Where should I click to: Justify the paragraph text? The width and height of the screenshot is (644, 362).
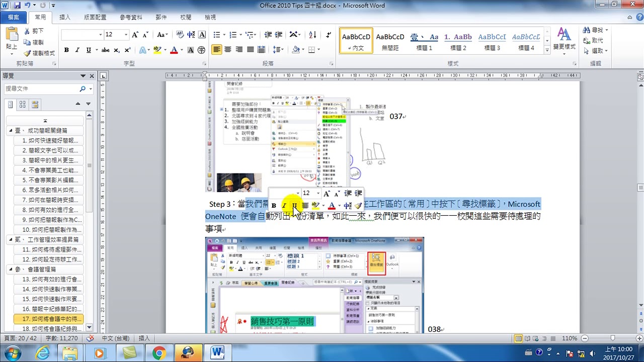click(x=250, y=50)
